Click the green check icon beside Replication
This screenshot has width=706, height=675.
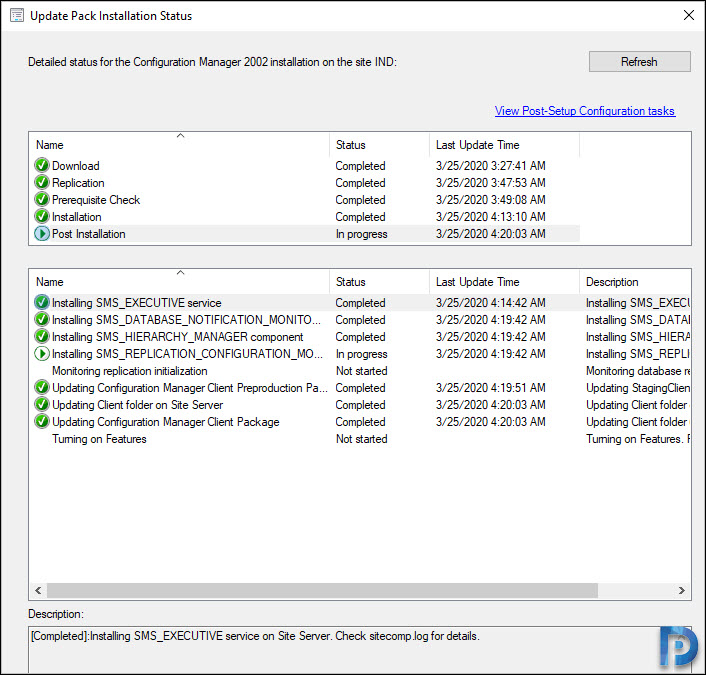(42, 182)
